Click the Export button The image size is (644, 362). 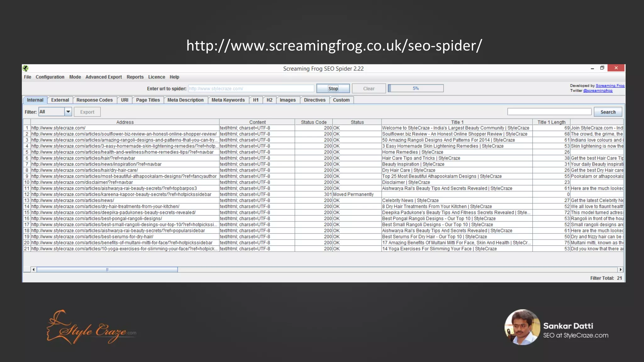click(87, 112)
